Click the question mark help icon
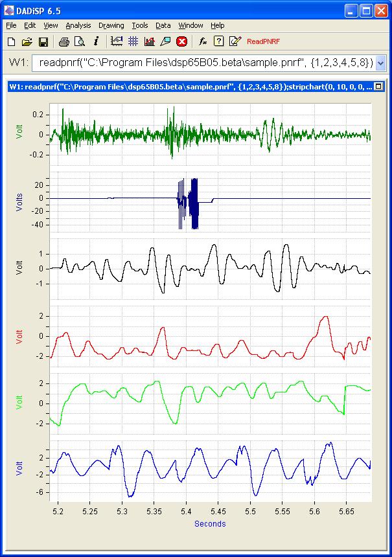392x557 pixels. (x=218, y=41)
